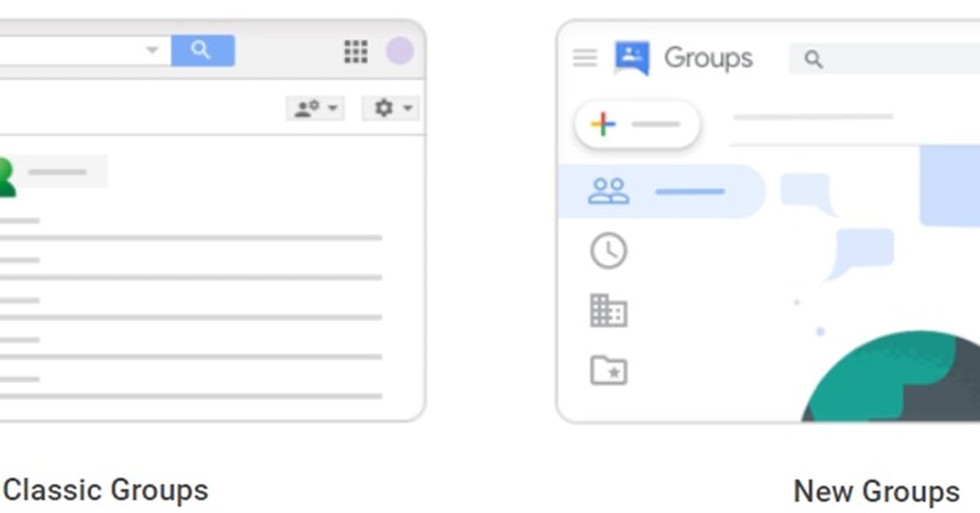Open the starred folder icon
Viewport: 980px width, 513px height.
(608, 371)
